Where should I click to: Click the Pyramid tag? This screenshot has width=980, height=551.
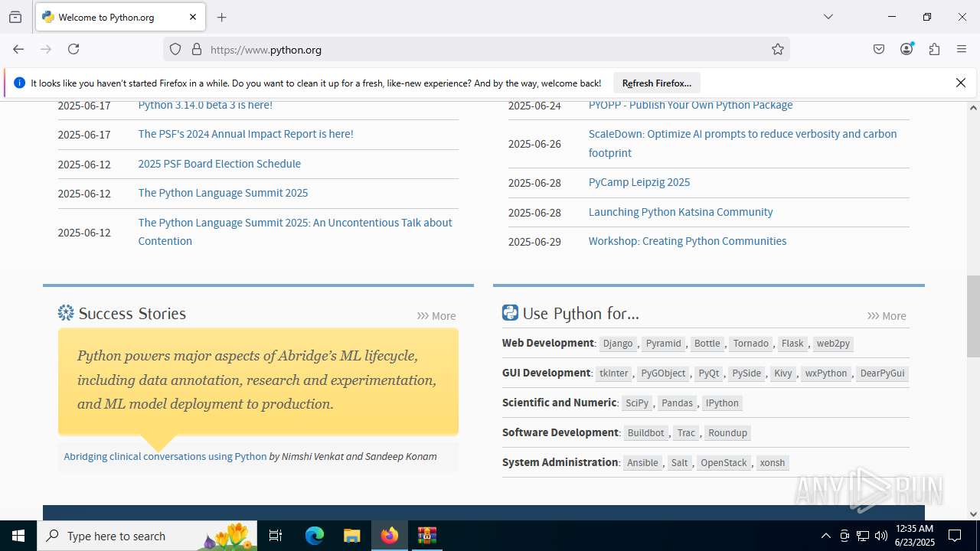click(663, 344)
